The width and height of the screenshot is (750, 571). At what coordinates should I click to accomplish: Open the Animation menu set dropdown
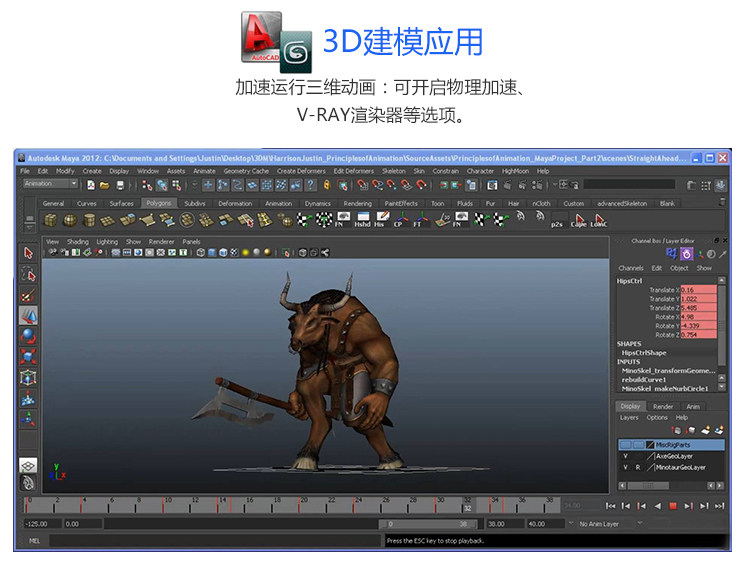pos(50,184)
